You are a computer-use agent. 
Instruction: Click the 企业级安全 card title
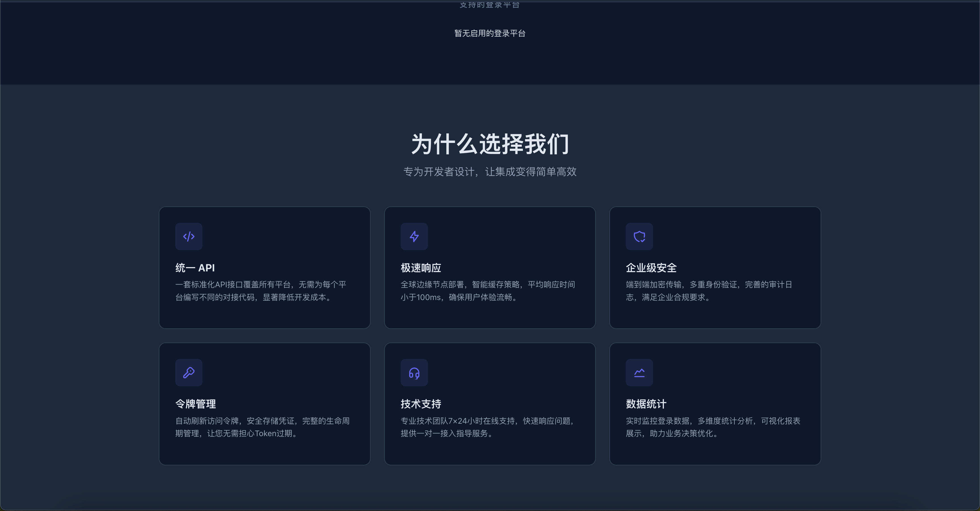651,267
